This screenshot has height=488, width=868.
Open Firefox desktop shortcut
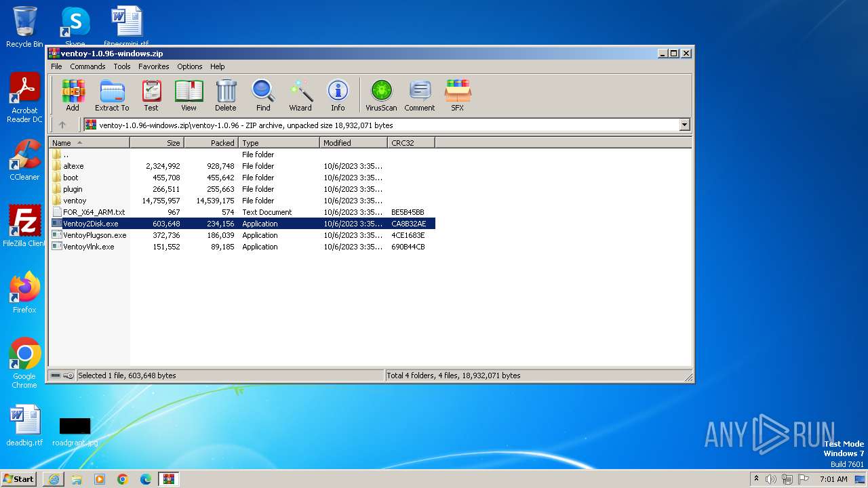[24, 293]
